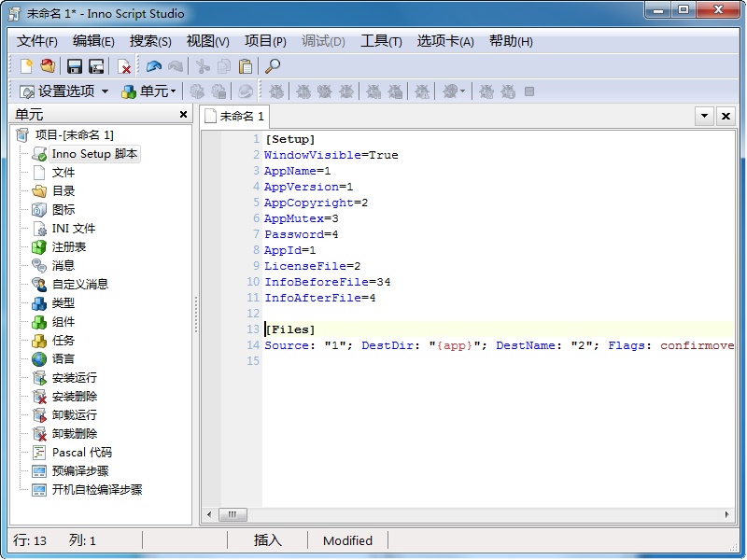Select 注册表 in the unit tree

(x=69, y=247)
